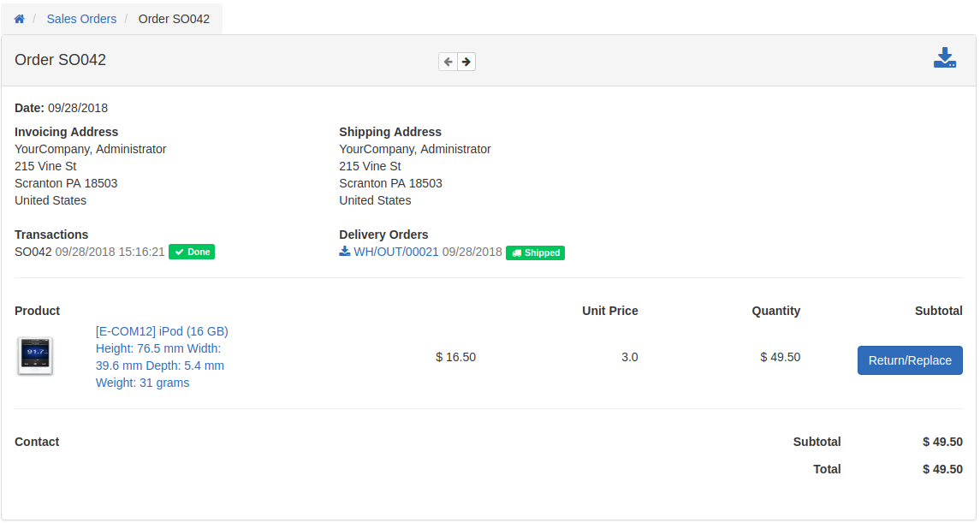Go to next order arrow

[466, 62]
